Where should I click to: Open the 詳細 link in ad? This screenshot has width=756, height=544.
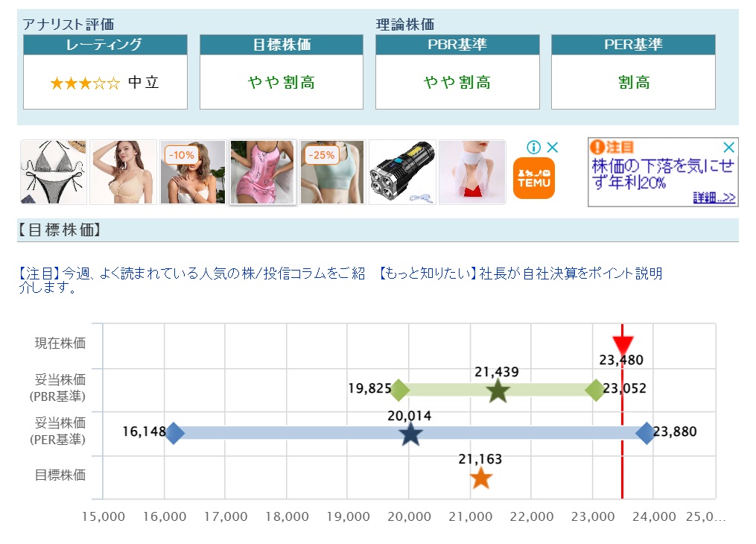click(714, 197)
